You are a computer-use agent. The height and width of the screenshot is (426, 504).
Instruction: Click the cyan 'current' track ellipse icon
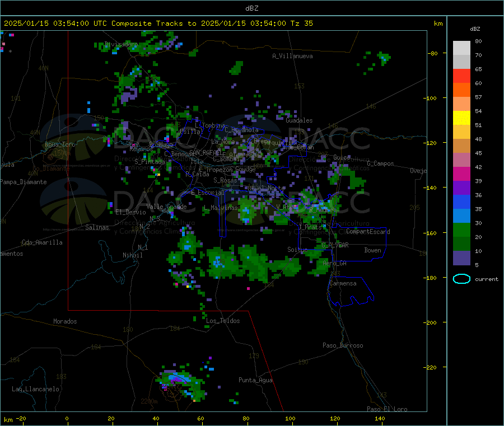pyautogui.click(x=461, y=279)
